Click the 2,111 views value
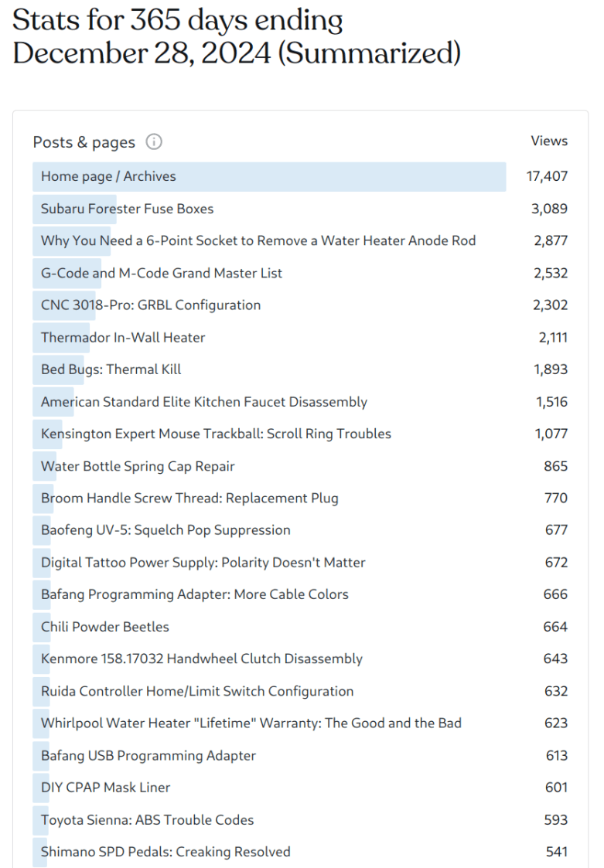Image resolution: width=604 pixels, height=868 pixels. [x=553, y=338]
